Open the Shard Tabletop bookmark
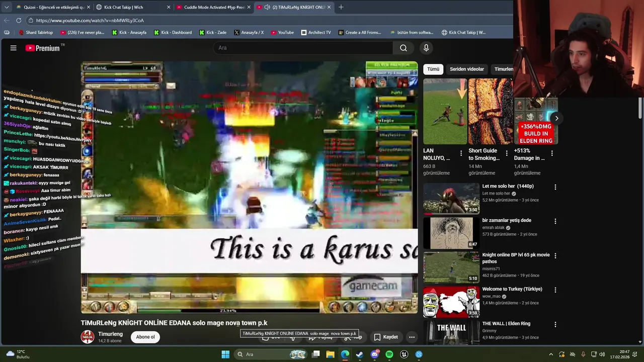This screenshot has height=362, width=644. 36,32
